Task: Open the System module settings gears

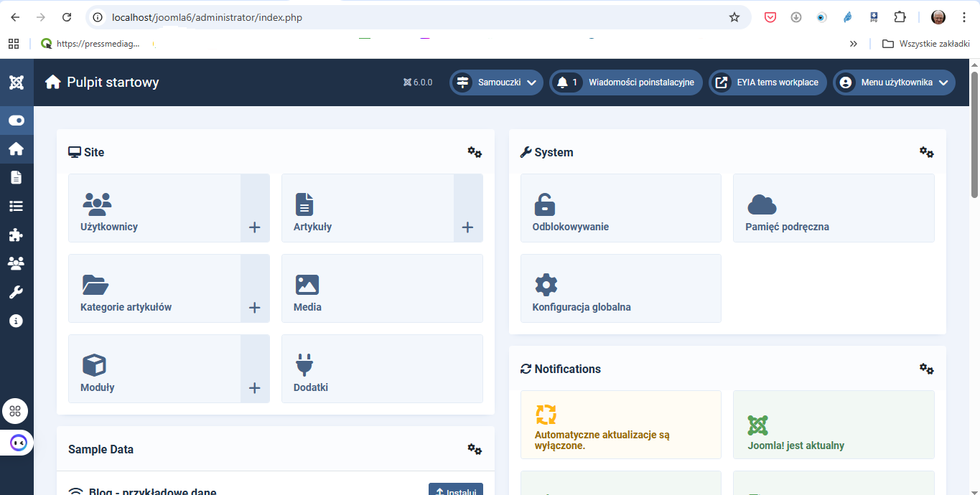Action: click(x=926, y=152)
